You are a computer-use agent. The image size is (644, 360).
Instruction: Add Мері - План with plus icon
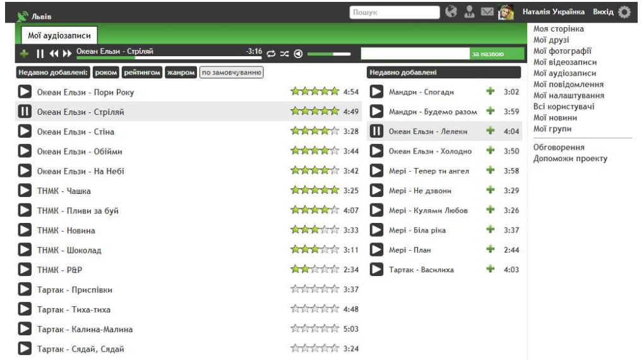click(x=491, y=249)
